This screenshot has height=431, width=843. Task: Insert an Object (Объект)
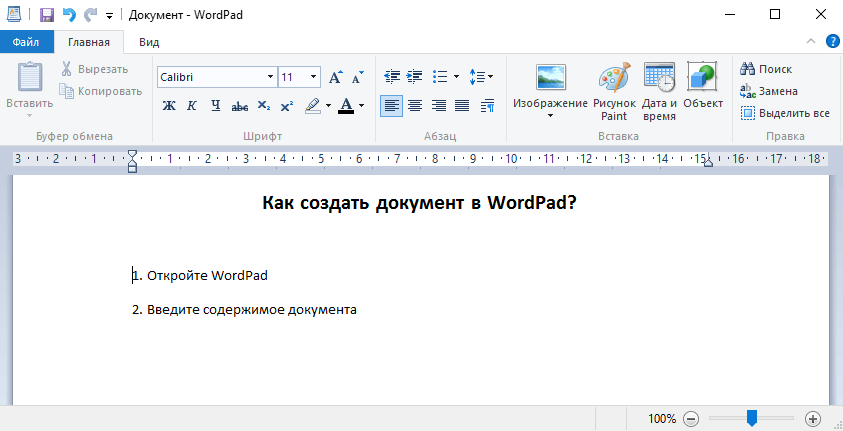pyautogui.click(x=703, y=86)
